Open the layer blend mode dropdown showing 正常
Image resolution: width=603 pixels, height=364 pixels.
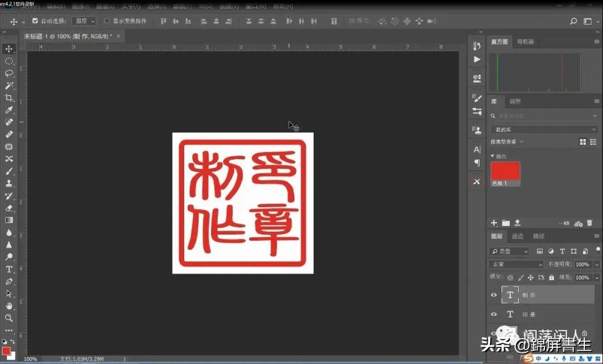click(515, 264)
